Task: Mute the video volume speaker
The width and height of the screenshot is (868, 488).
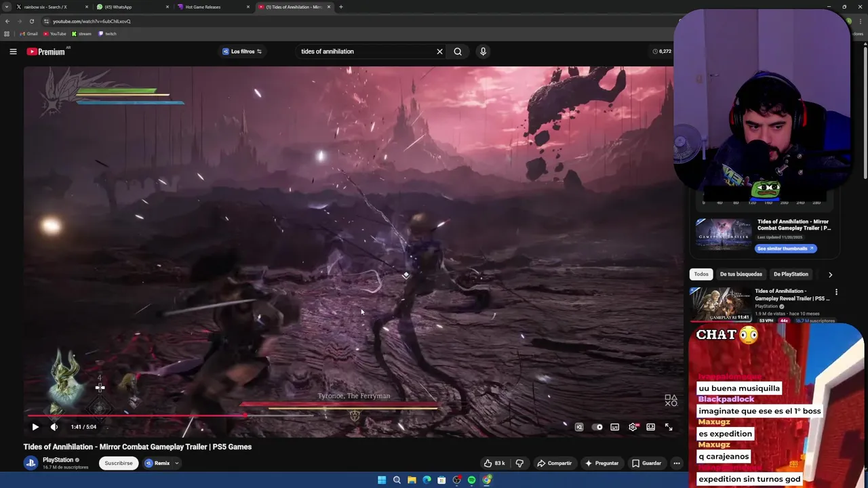Action: pyautogui.click(x=54, y=427)
